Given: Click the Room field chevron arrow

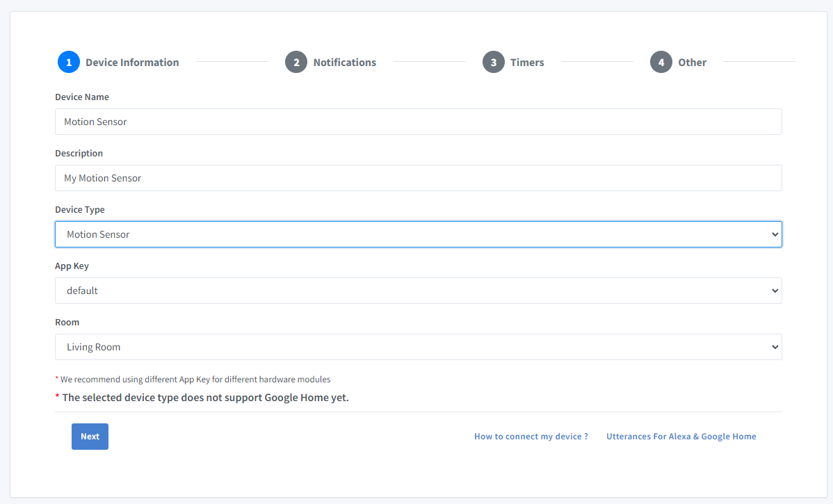Looking at the screenshot, I should click(x=775, y=348).
